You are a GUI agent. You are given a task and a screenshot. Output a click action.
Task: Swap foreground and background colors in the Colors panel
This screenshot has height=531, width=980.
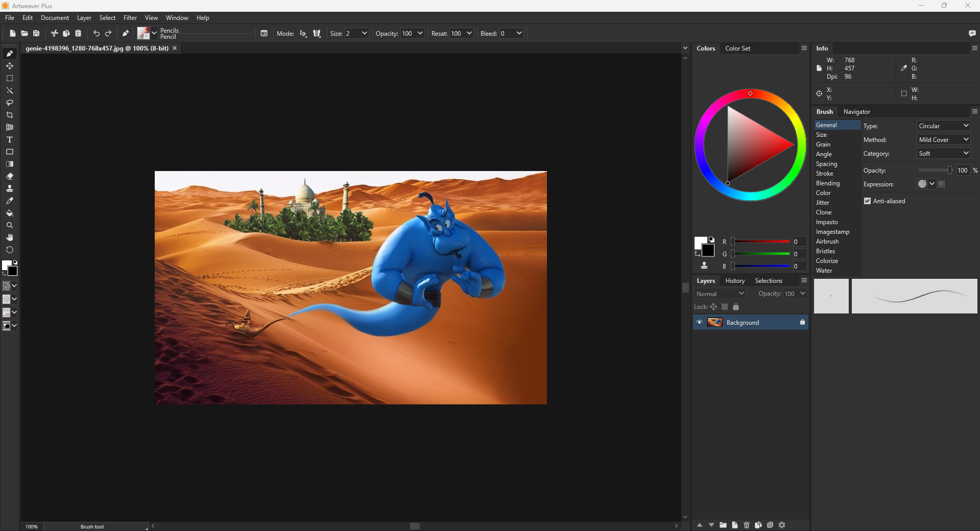(x=697, y=254)
